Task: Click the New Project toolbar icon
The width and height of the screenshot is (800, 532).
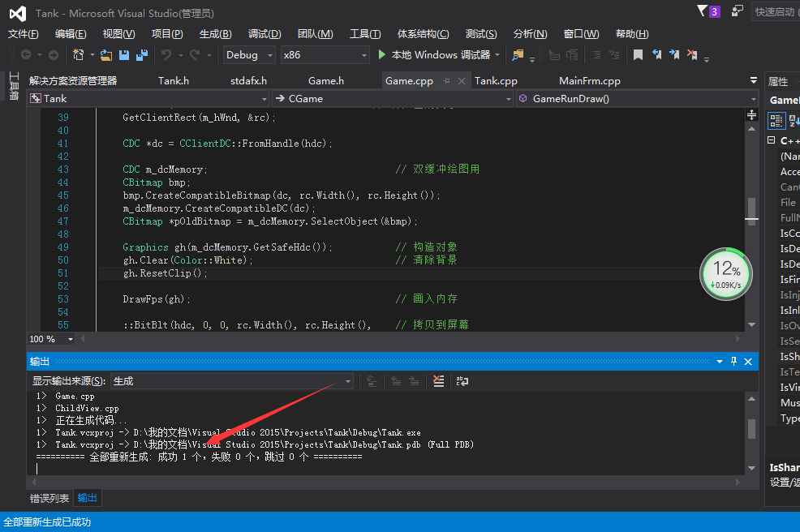Action: click(x=78, y=54)
